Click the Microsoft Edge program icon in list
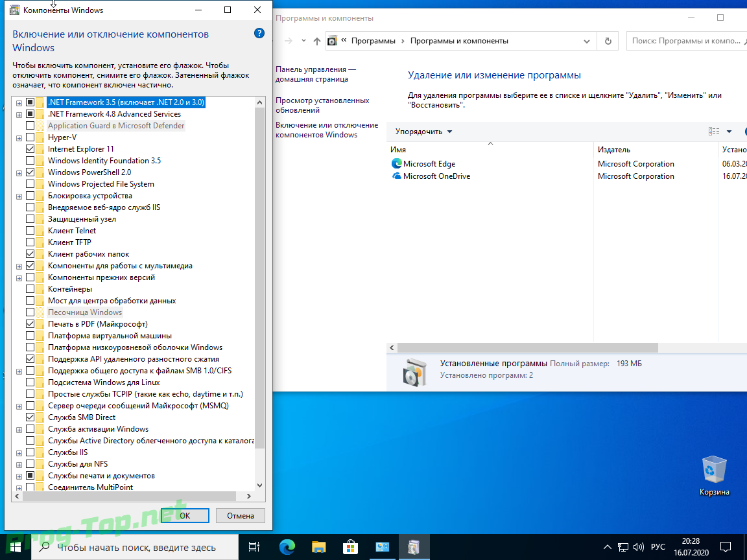This screenshot has width=747, height=560. 396,163
